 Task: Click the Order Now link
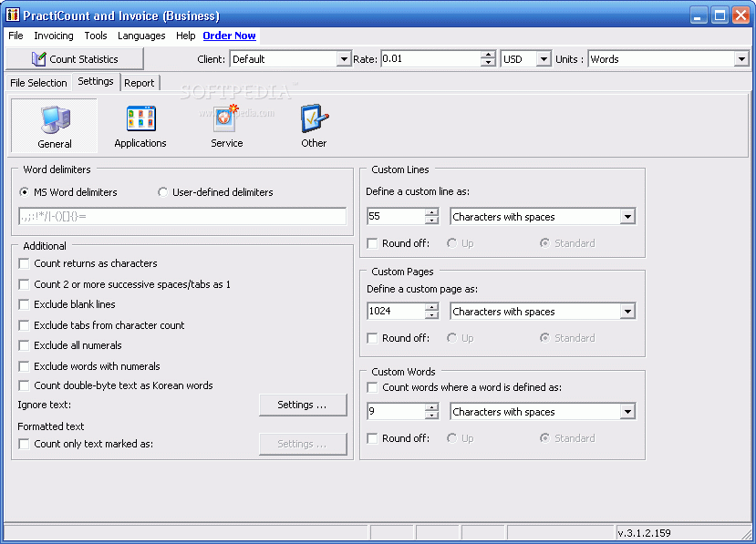click(x=229, y=36)
